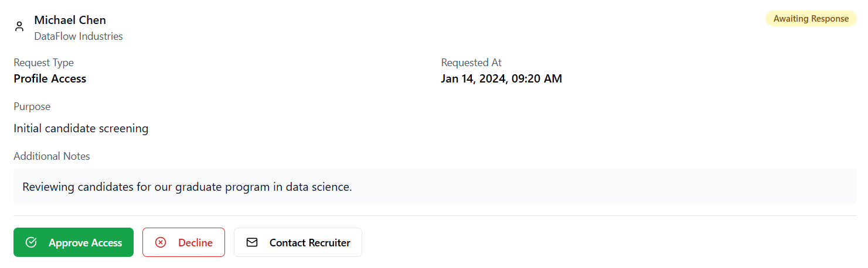Viewport: 868px width, 268px height.
Task: Click the Initial candidate screening text
Action: click(x=81, y=128)
